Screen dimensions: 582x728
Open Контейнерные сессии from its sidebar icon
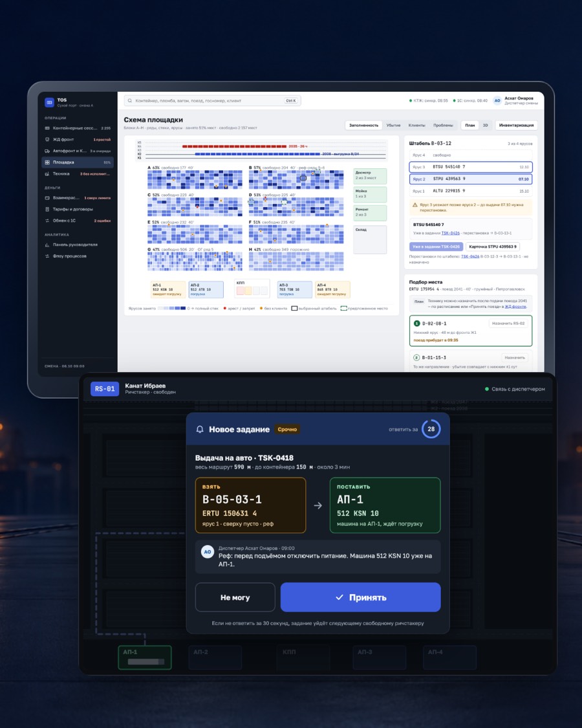[x=47, y=128]
